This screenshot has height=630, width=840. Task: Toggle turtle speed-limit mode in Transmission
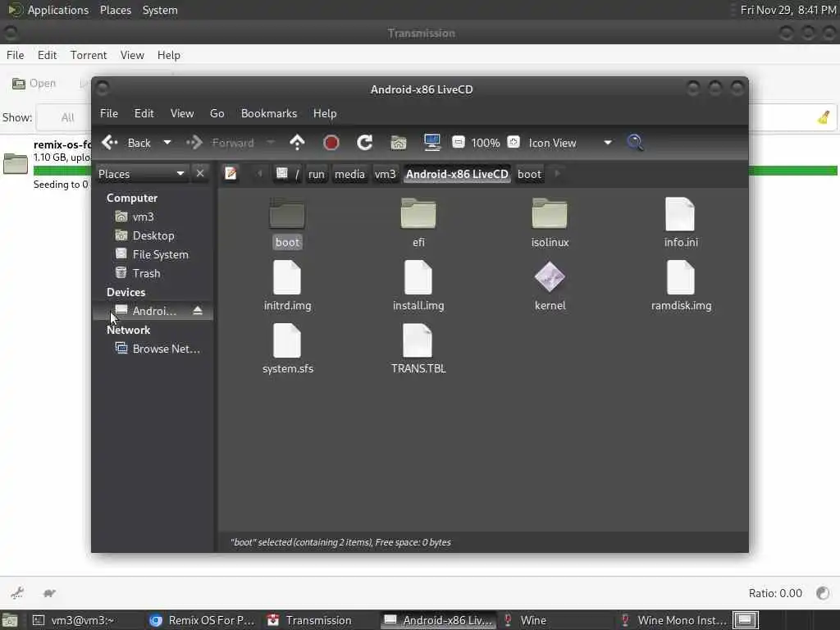tap(49, 592)
